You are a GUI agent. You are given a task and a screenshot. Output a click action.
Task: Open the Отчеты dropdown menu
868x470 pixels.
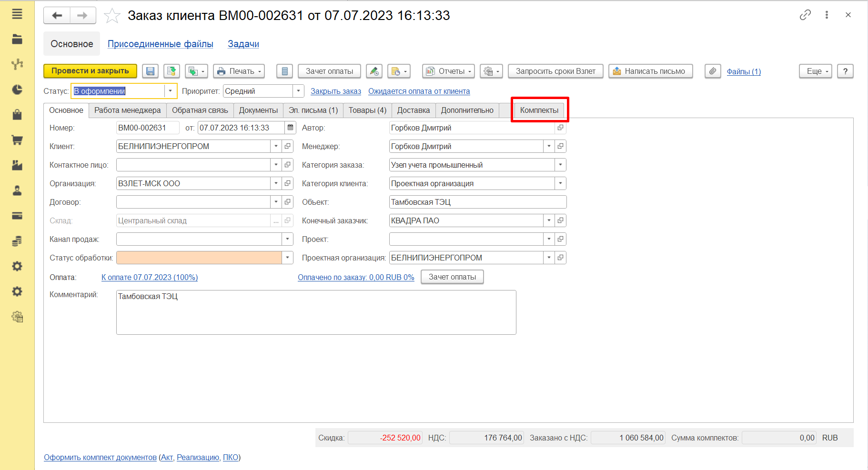pos(448,71)
